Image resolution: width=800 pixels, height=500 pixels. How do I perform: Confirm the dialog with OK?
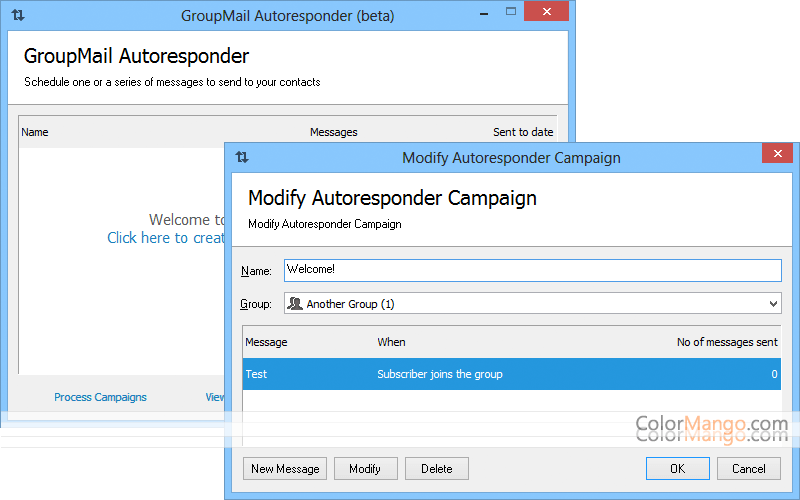(x=677, y=468)
